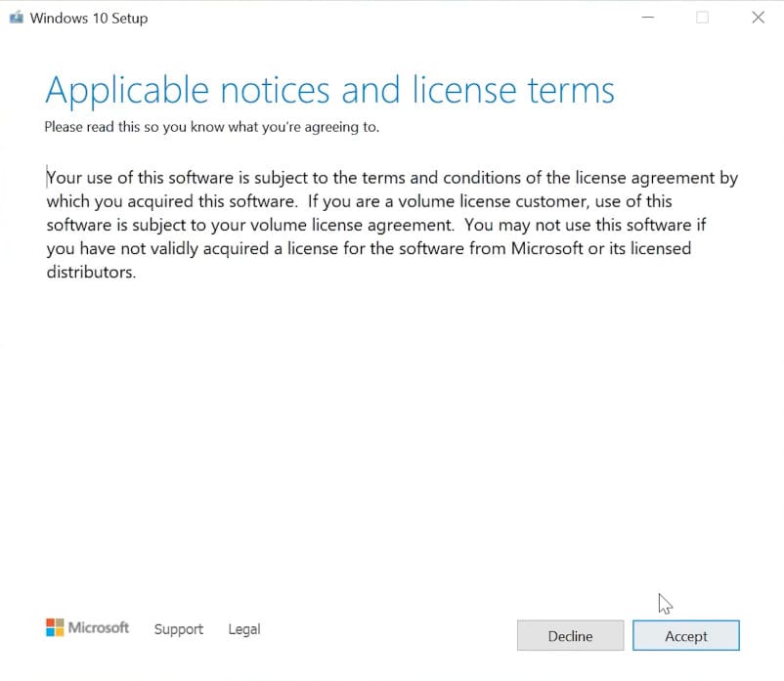Accept the license terms
784x681 pixels.
pyautogui.click(x=685, y=635)
